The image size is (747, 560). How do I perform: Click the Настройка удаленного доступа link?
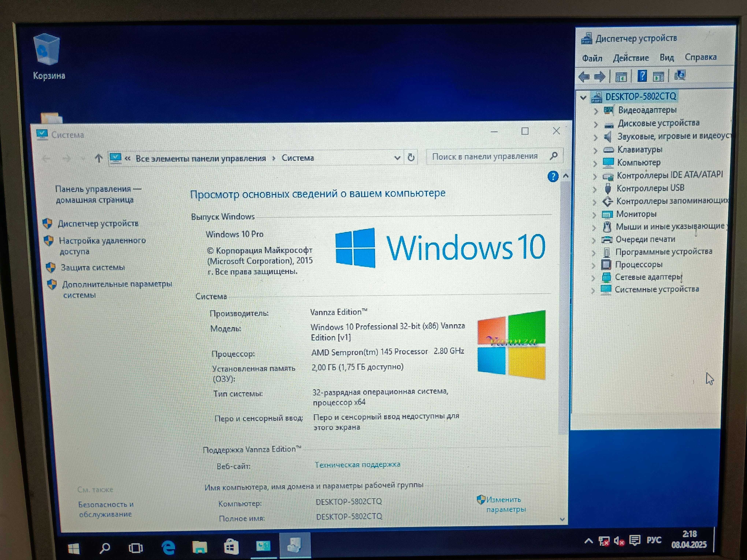point(102,246)
